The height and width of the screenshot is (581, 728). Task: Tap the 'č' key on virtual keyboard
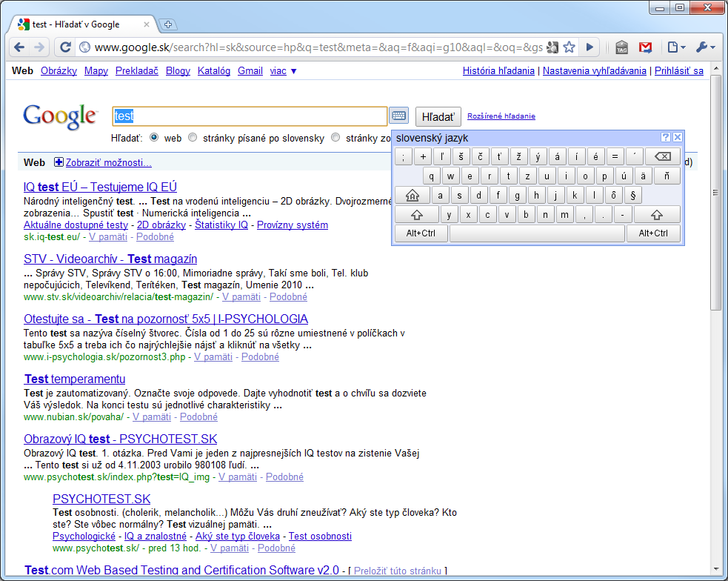[480, 156]
